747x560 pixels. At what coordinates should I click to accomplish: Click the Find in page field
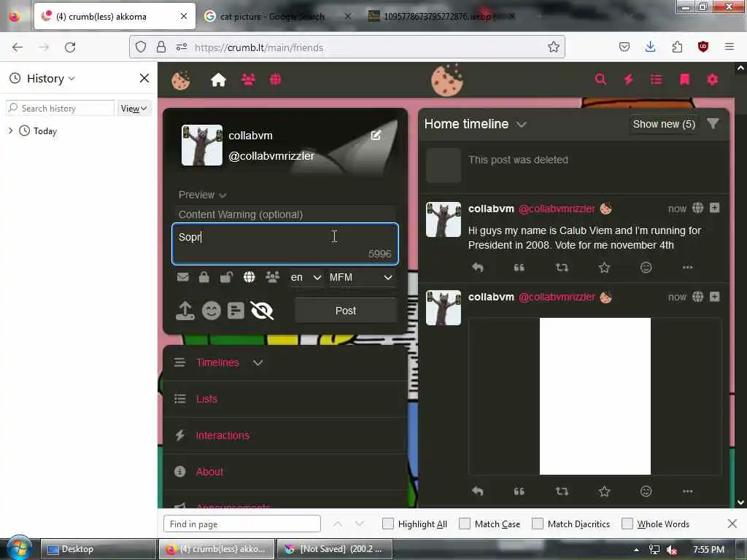pos(242,524)
